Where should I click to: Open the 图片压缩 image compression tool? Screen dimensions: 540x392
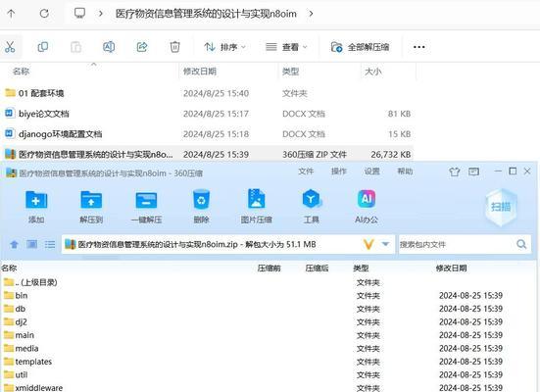(x=257, y=199)
